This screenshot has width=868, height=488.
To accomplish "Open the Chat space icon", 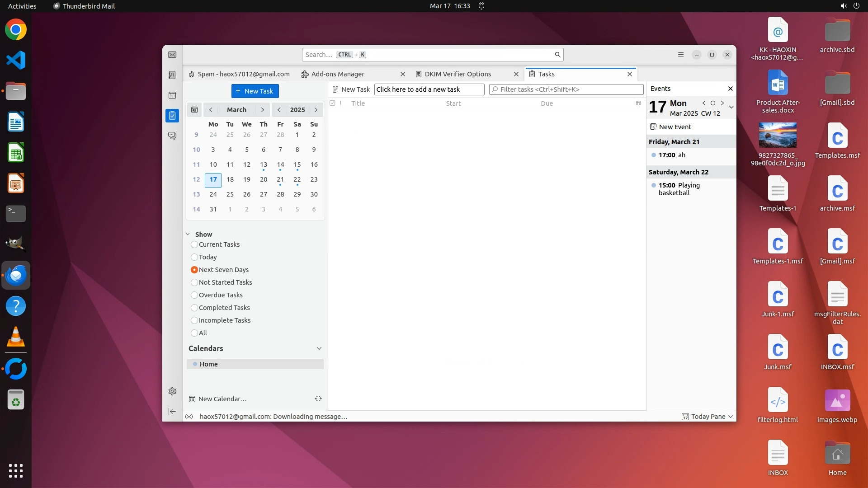I will pyautogui.click(x=172, y=136).
